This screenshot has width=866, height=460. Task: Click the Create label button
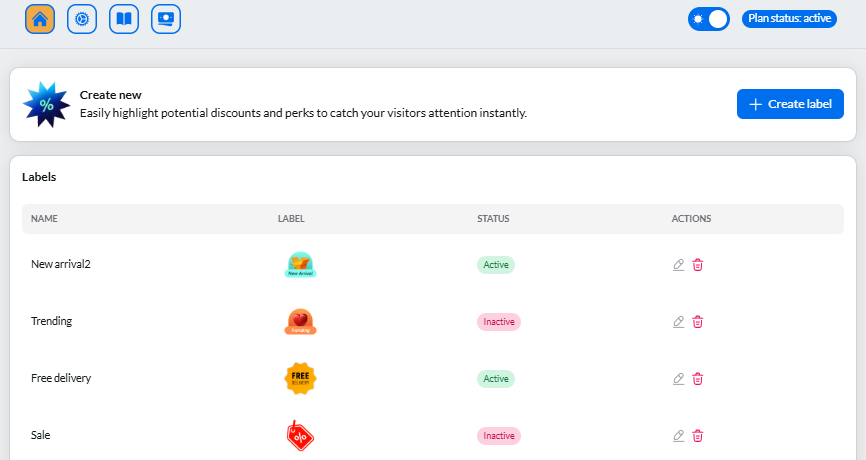(x=790, y=104)
